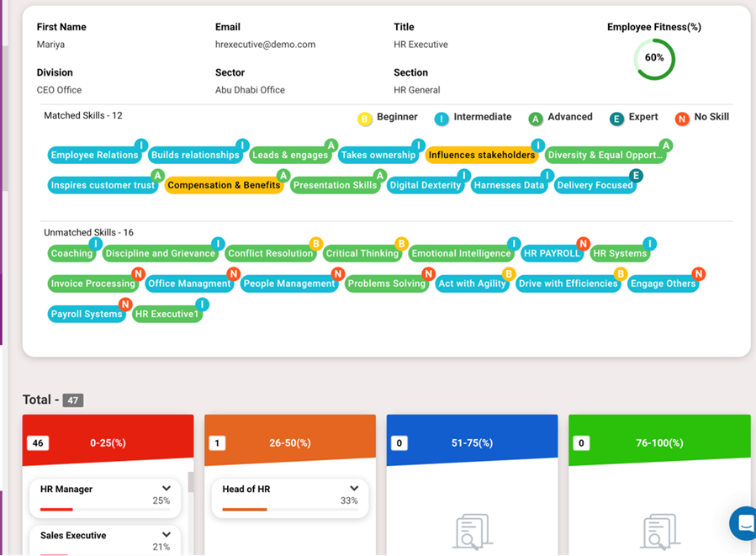Viewport: 756px width, 556px height.
Task: Click the chat support bubble icon
Action: pos(743,523)
